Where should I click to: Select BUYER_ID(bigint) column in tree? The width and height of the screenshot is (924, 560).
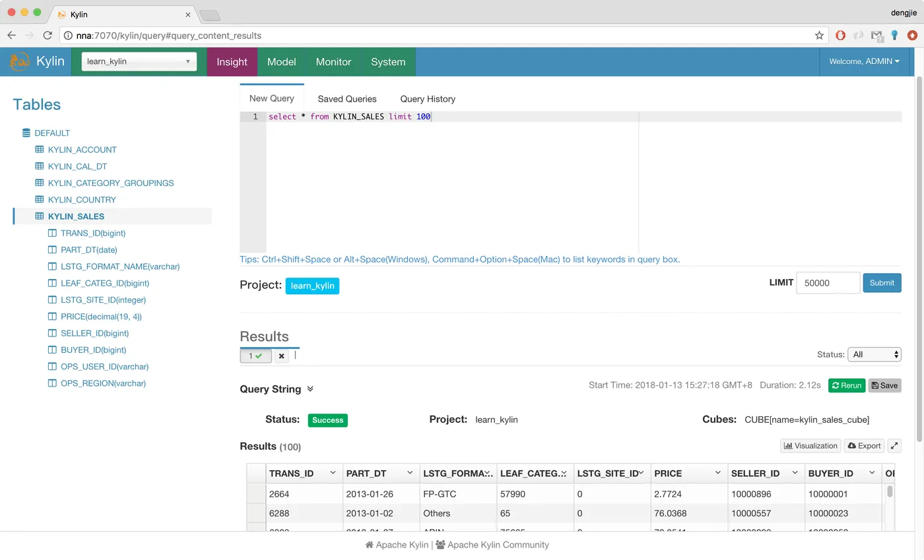tap(93, 350)
